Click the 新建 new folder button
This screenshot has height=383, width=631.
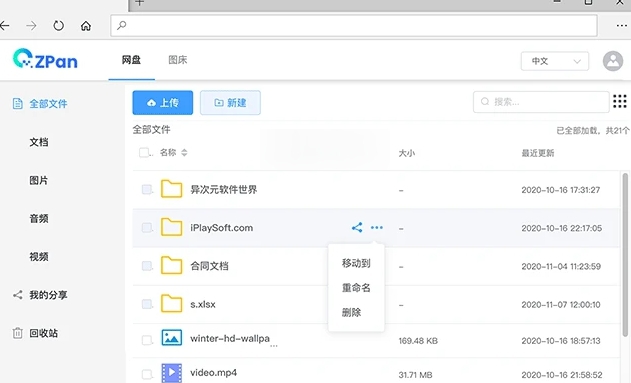pos(230,103)
